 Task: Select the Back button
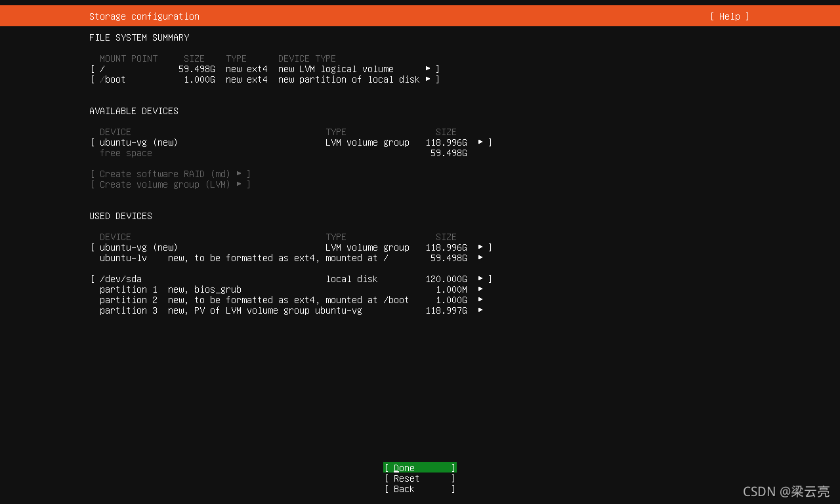420,489
